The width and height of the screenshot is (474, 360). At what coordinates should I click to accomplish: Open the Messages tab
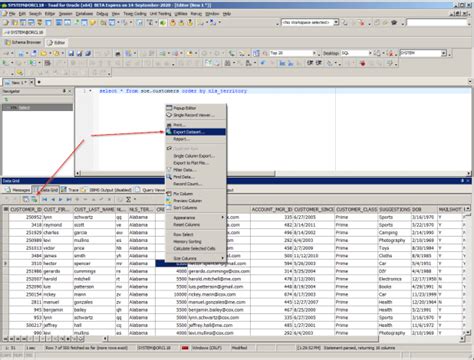[x=17, y=190]
